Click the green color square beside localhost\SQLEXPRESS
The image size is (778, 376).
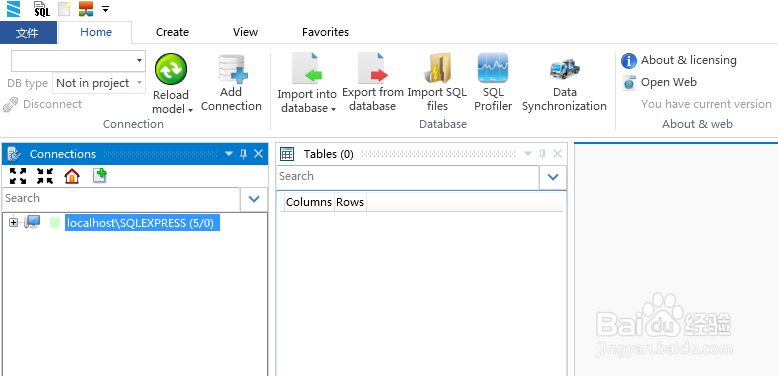pyautogui.click(x=55, y=223)
